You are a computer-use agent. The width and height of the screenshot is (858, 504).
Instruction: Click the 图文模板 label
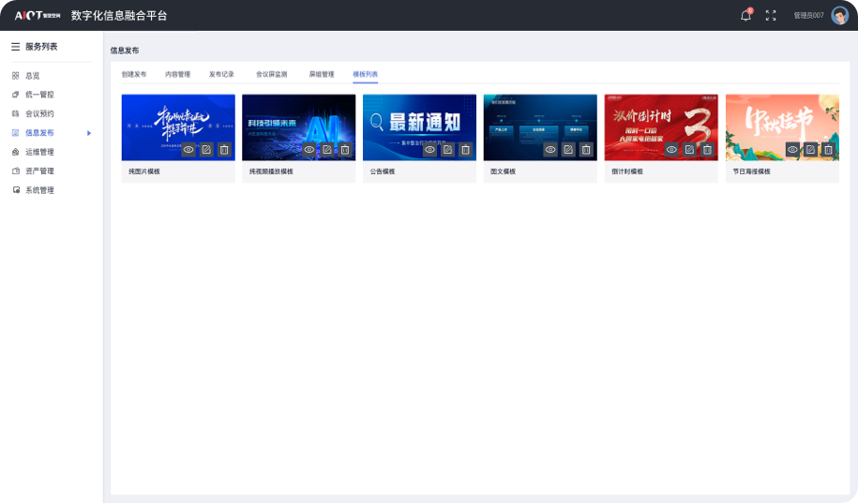[x=503, y=171]
